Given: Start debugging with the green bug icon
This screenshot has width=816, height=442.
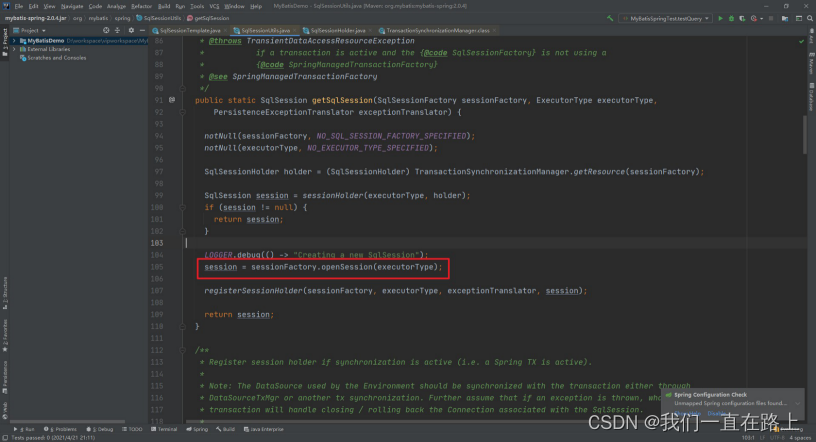Looking at the screenshot, I should (x=731, y=18).
